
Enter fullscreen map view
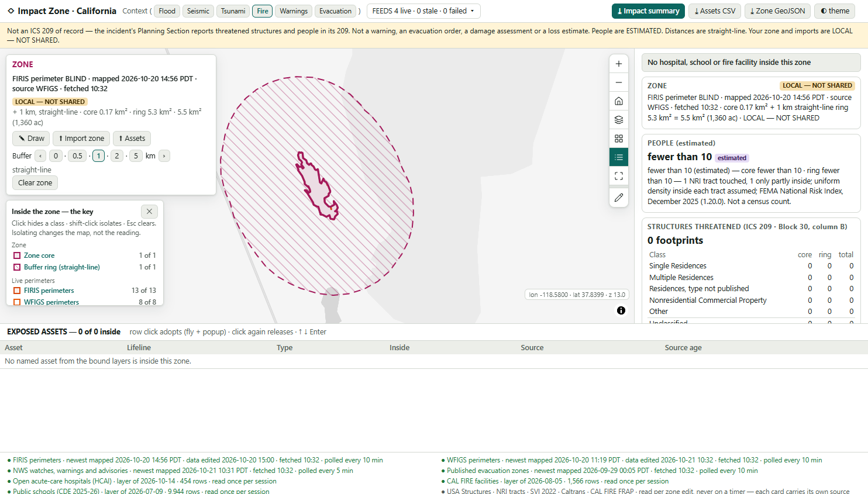point(619,176)
